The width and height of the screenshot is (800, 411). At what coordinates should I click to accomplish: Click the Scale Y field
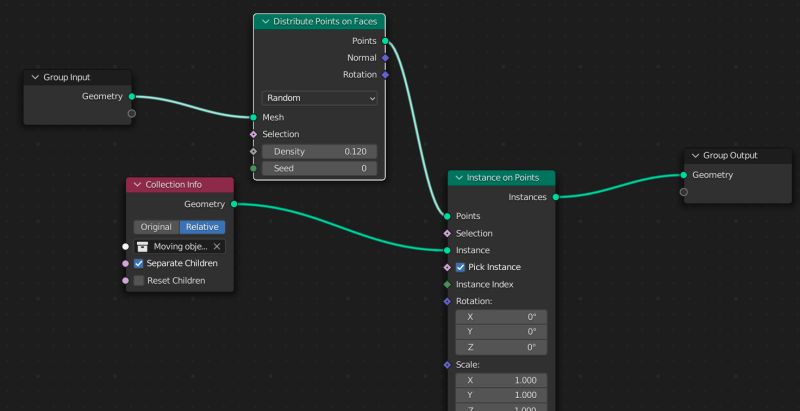click(502, 395)
